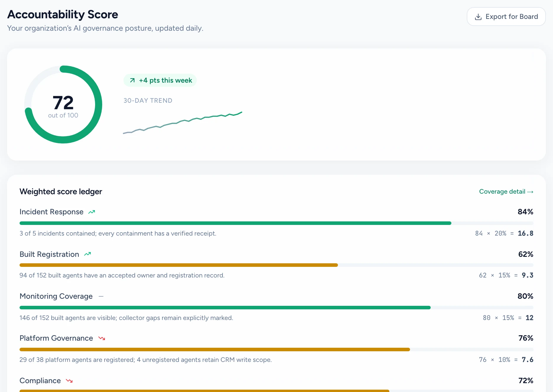Viewport: 553px width, 392px height.
Task: Click the Monitoring Coverage progress bar
Action: tap(276, 308)
